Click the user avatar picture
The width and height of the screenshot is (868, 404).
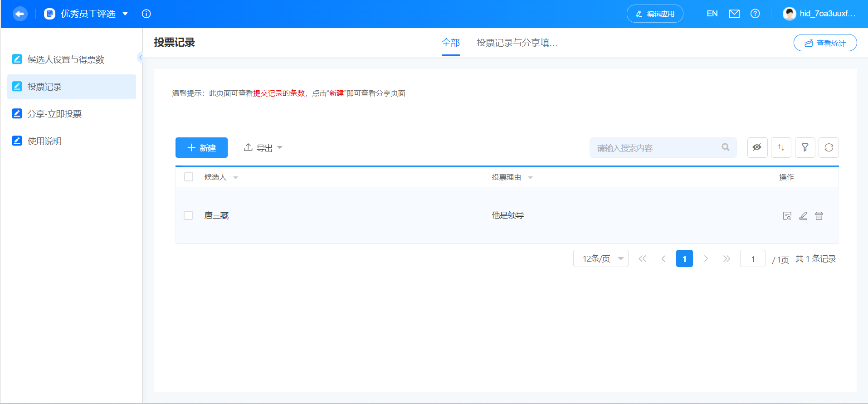pos(790,14)
